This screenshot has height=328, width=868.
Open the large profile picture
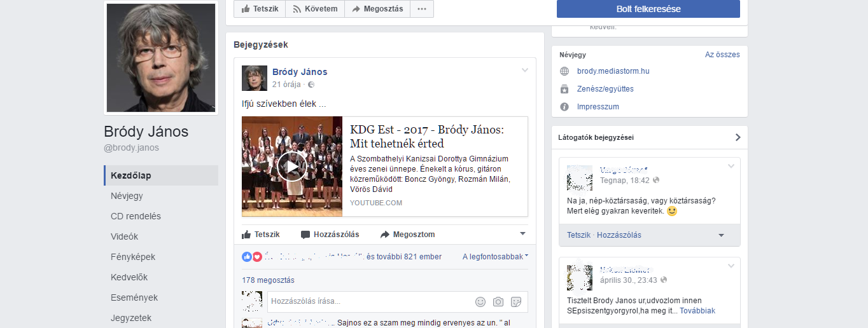click(x=161, y=58)
